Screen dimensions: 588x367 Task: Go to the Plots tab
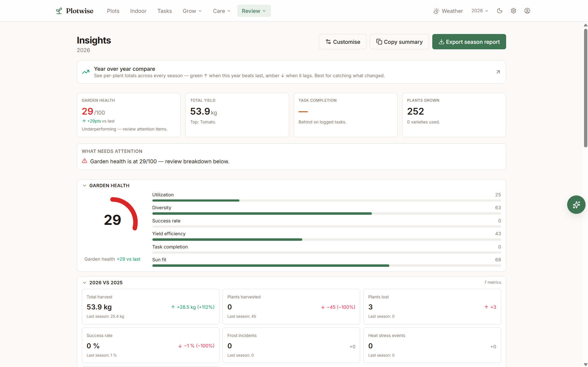click(x=113, y=11)
